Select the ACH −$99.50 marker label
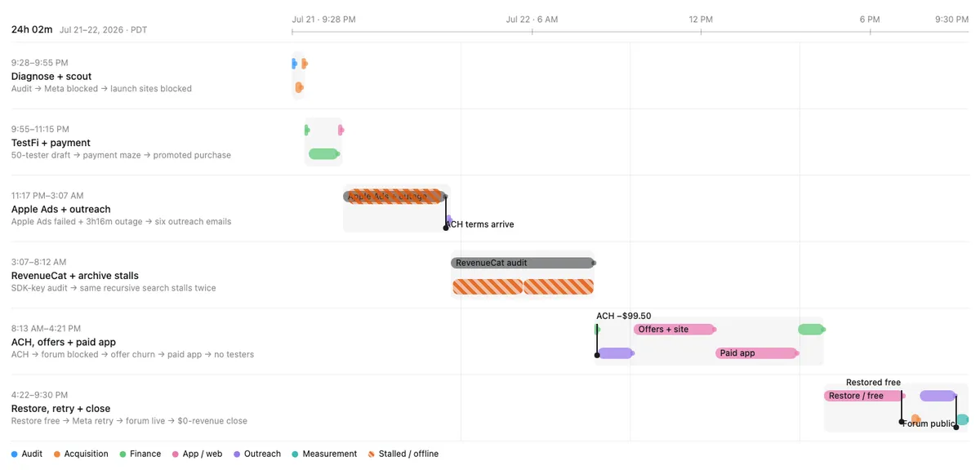Screen dimensions: 980x470 tap(623, 316)
